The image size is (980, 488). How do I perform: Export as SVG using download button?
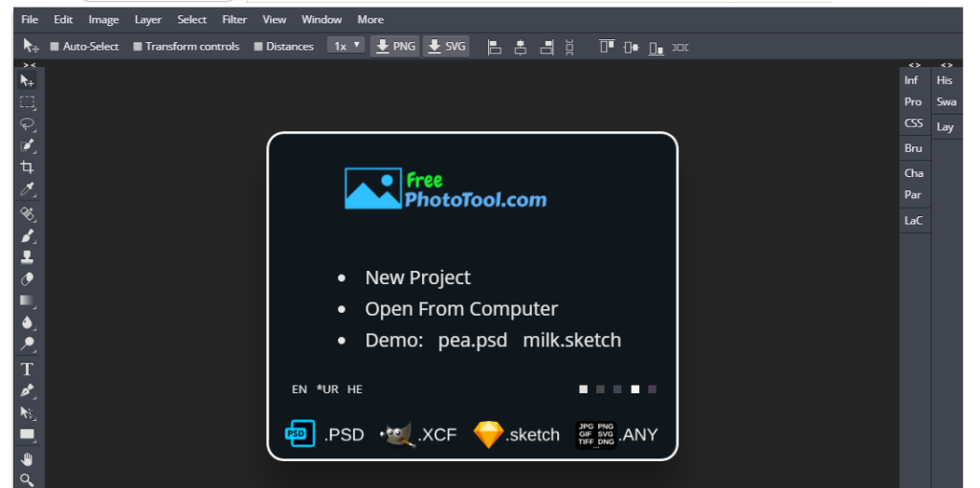tap(446, 46)
